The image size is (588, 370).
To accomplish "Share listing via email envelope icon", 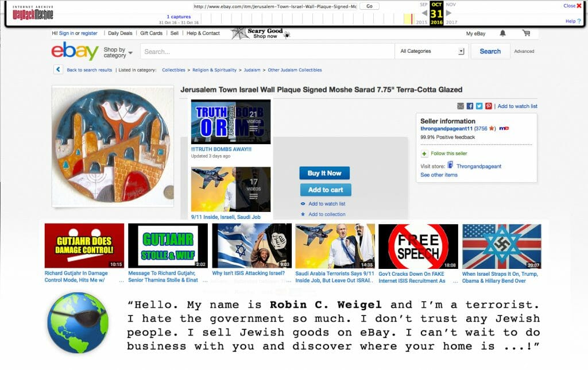I will tap(461, 106).
